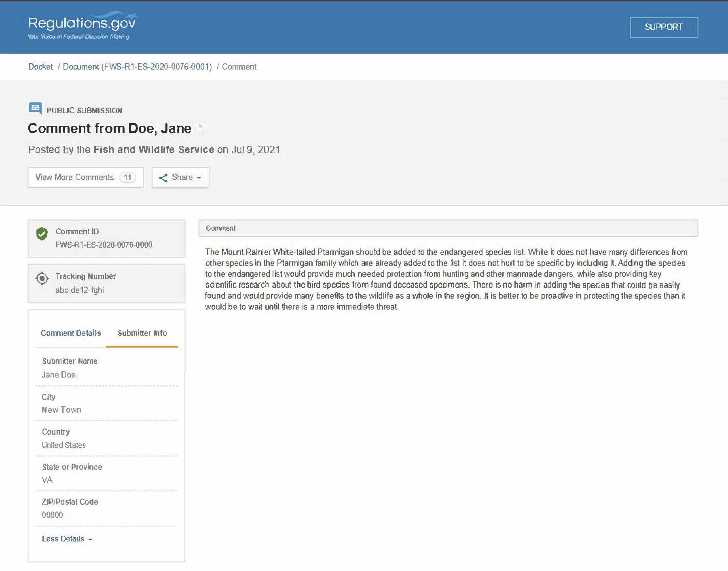
Task: Click the 11 comments count badge
Action: (127, 177)
